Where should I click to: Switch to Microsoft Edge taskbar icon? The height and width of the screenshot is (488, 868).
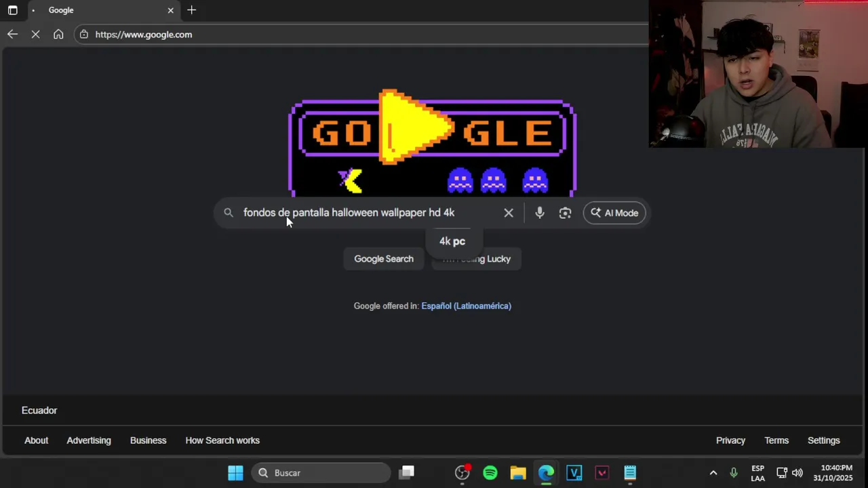click(x=546, y=473)
